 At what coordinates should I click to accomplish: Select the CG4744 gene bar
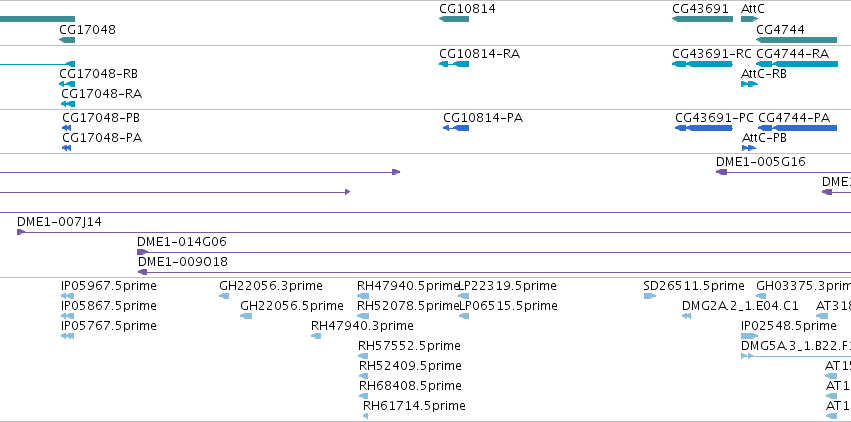797,40
